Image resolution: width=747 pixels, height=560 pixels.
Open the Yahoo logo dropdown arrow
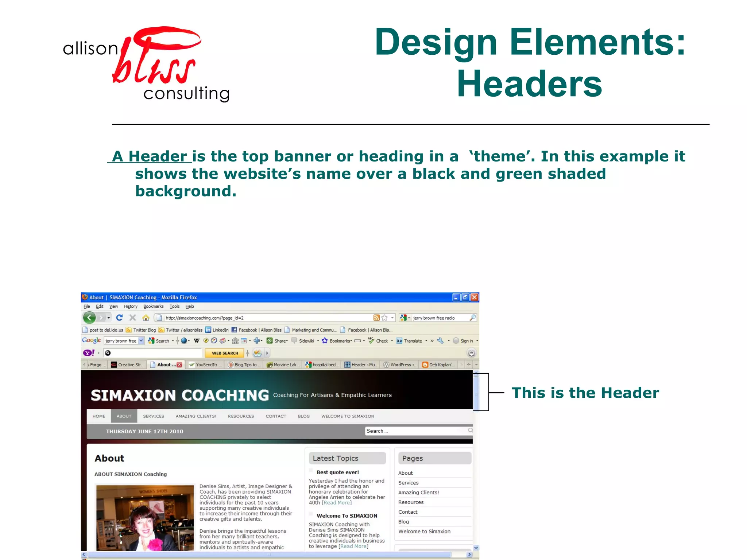pyautogui.click(x=98, y=353)
